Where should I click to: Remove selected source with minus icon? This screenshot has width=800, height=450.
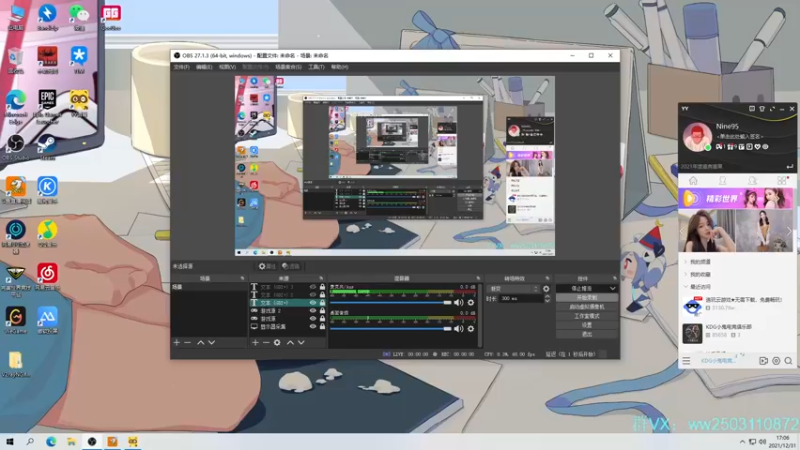pyautogui.click(x=266, y=342)
